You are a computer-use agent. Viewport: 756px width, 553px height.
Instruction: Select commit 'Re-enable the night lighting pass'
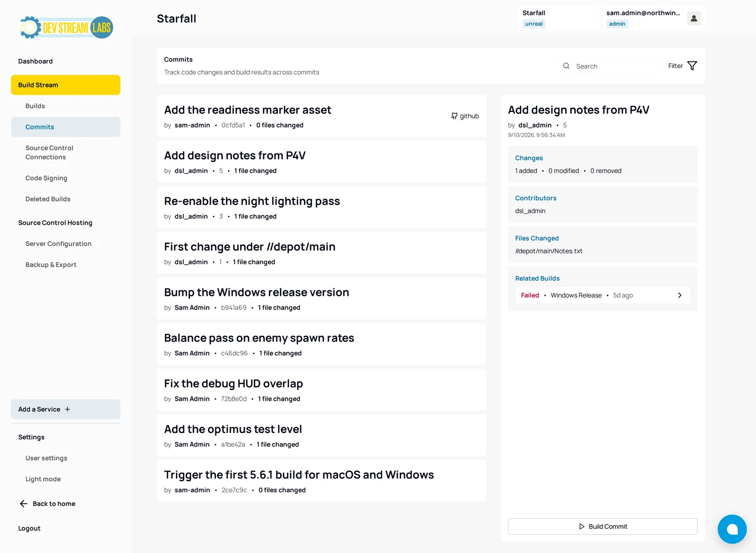(x=321, y=207)
